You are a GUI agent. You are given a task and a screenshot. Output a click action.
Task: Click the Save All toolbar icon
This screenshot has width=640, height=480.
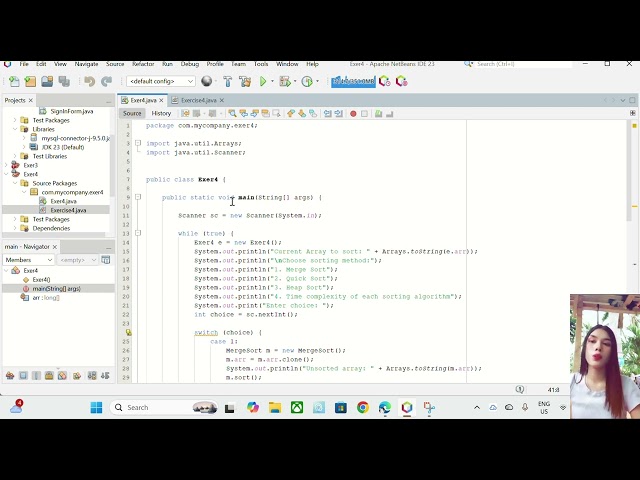tap(64, 81)
